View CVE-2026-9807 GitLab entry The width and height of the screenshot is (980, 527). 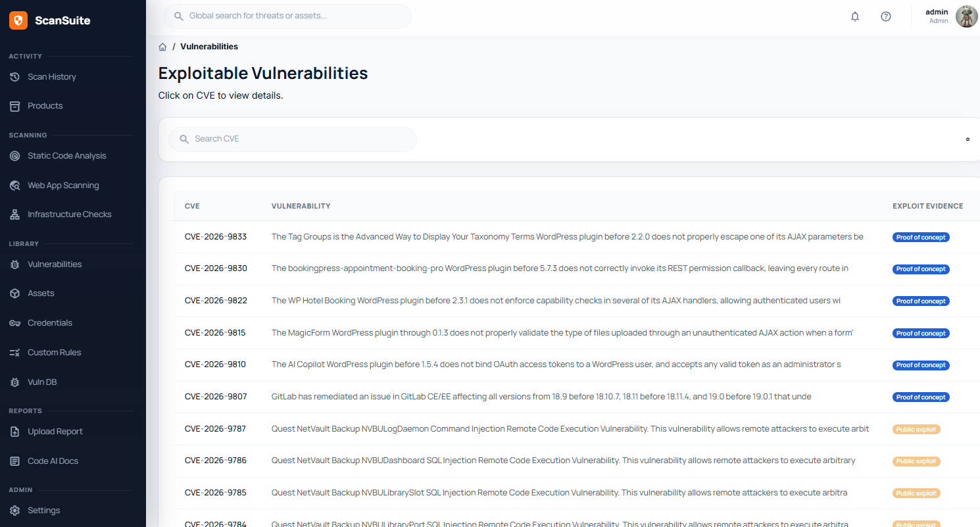[216, 397]
